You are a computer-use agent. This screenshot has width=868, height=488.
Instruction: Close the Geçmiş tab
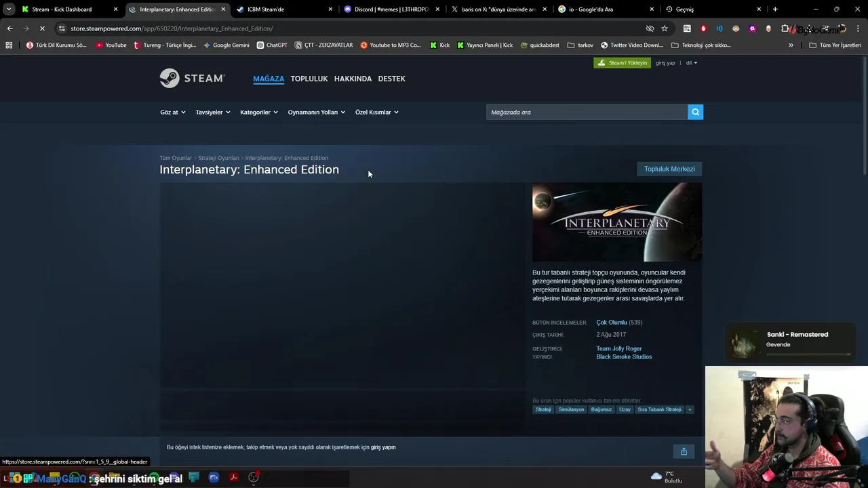759,9
